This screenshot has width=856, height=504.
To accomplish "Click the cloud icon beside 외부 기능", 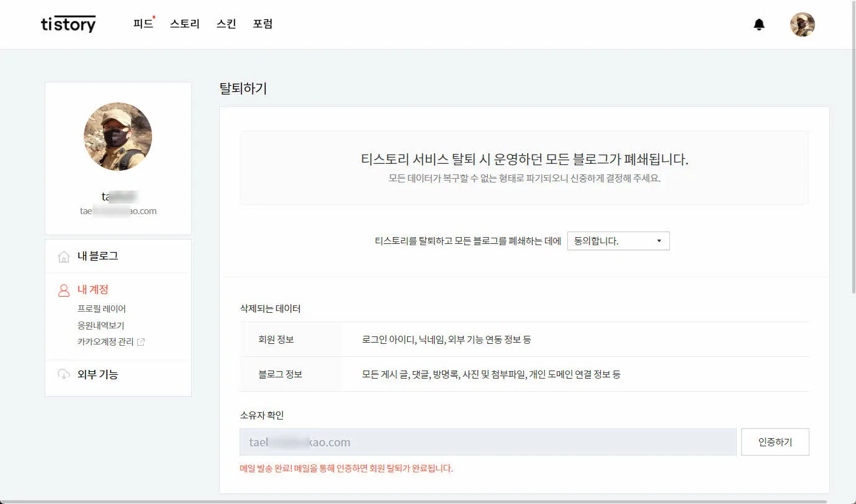I will 63,374.
